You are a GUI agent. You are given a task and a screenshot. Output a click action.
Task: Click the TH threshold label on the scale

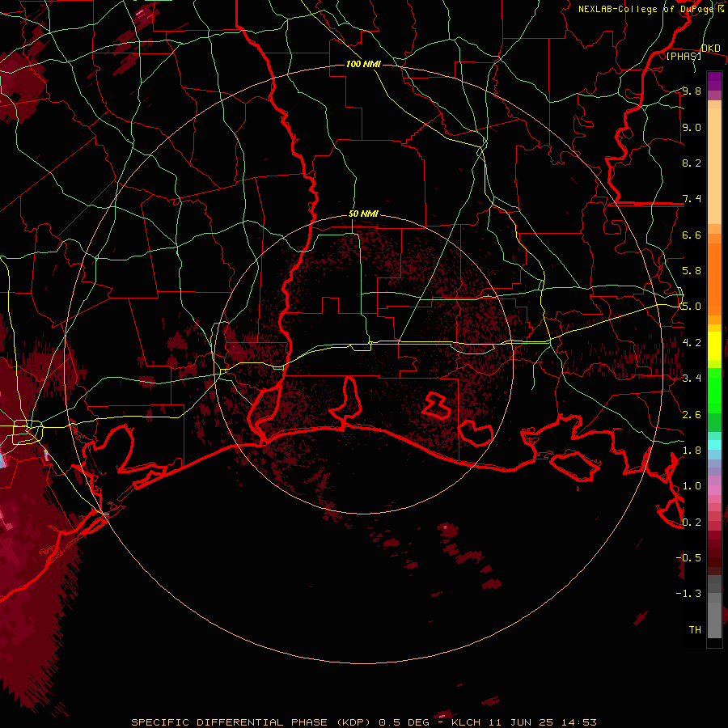point(695,629)
